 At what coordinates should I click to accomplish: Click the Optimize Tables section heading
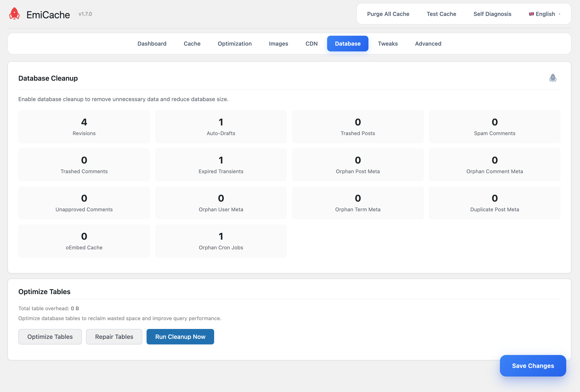(x=44, y=292)
